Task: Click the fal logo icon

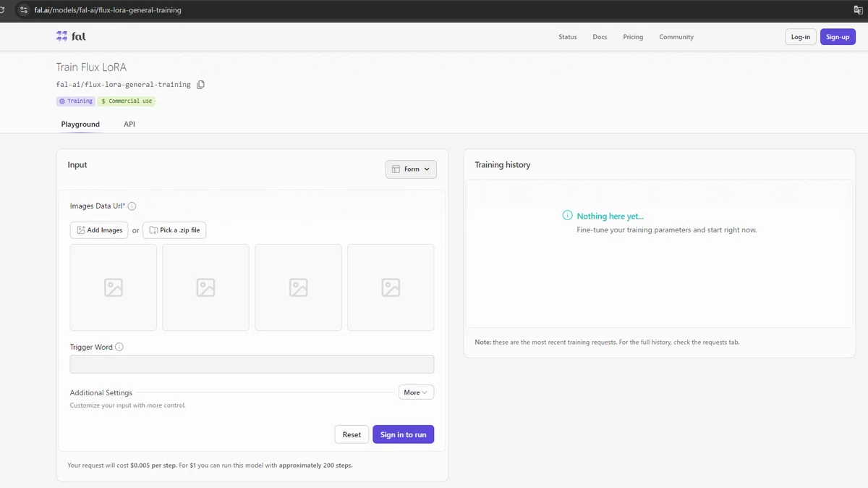Action: click(x=62, y=36)
